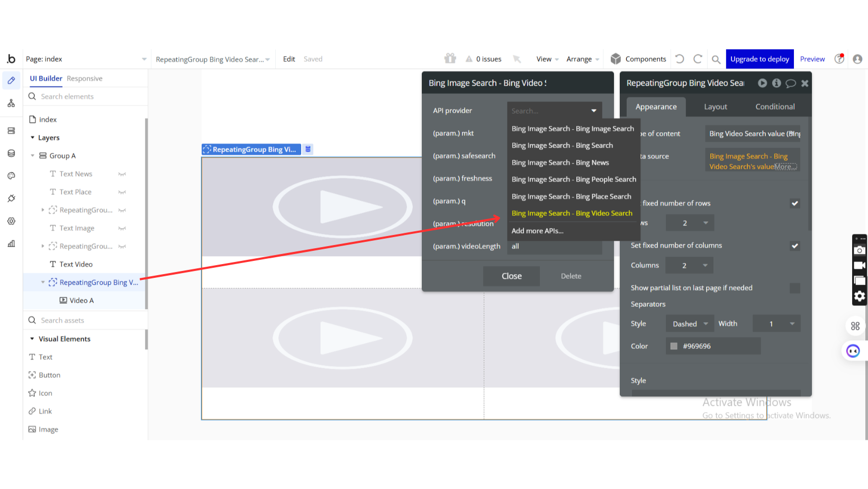Click the redo arrow icon

point(698,59)
